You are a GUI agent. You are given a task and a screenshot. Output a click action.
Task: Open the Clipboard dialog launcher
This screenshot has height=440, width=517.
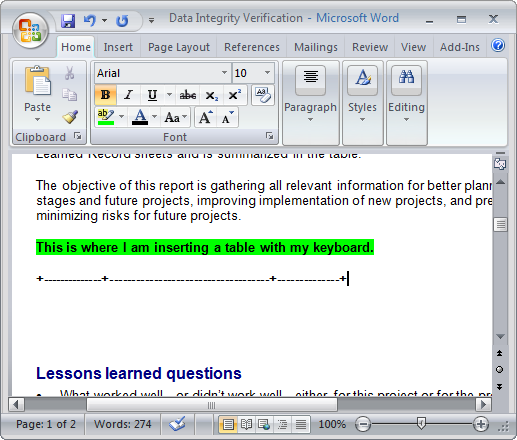78,136
